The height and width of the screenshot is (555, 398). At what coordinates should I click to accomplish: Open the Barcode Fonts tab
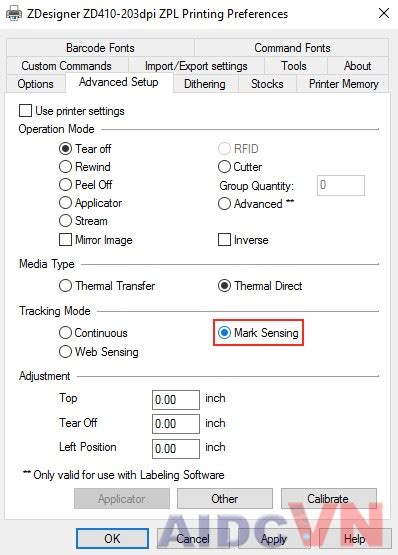(100, 48)
